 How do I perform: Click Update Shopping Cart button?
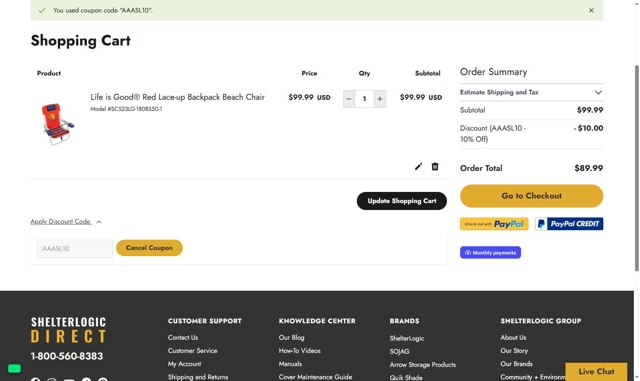402,201
